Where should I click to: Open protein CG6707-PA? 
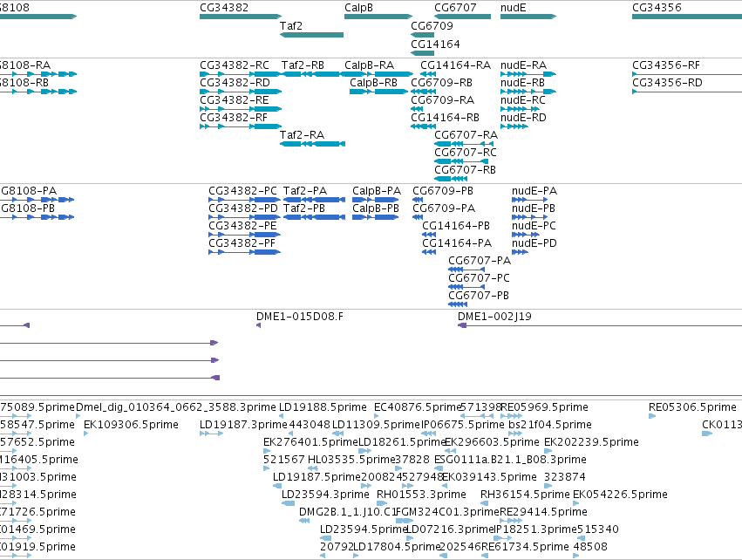(480, 261)
